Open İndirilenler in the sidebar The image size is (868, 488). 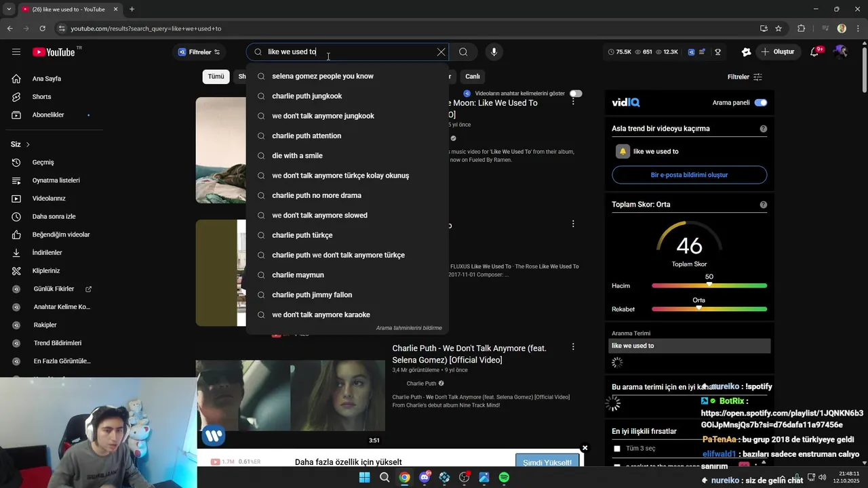[x=47, y=253]
